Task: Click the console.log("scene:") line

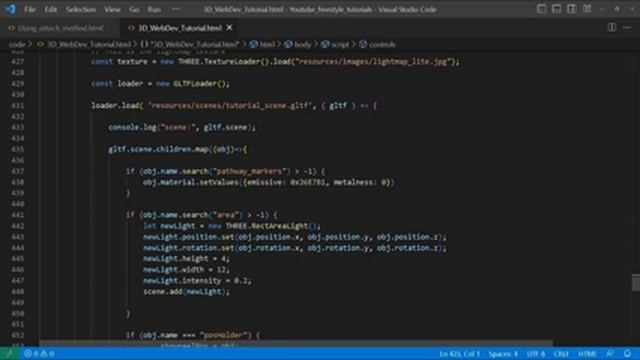Action: 182,127
